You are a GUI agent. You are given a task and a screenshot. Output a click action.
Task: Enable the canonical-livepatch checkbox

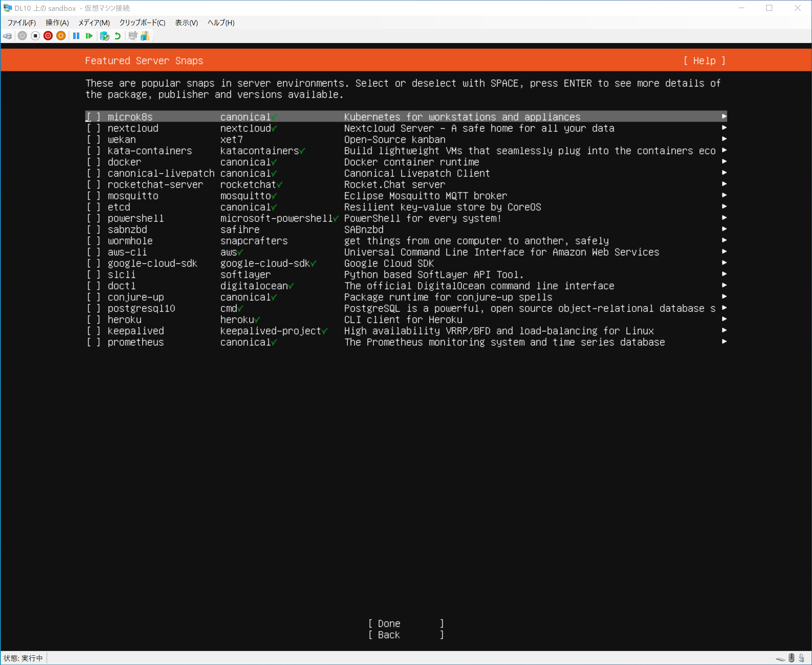(93, 173)
